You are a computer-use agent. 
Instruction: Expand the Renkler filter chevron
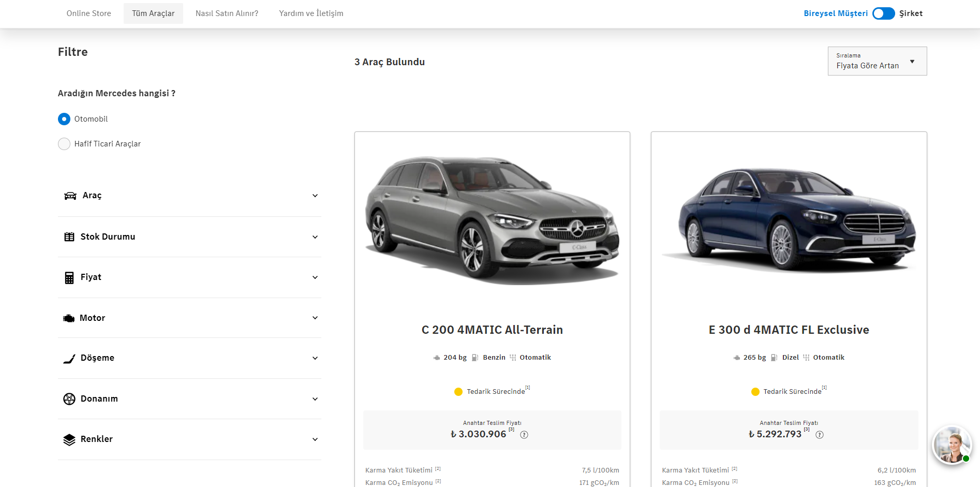(x=315, y=439)
